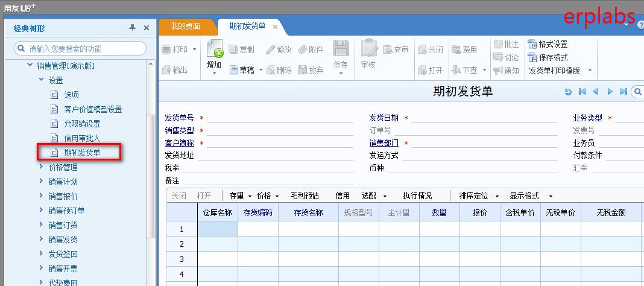
Task: Click the 附件 attachment paperclip icon
Action: (x=303, y=49)
